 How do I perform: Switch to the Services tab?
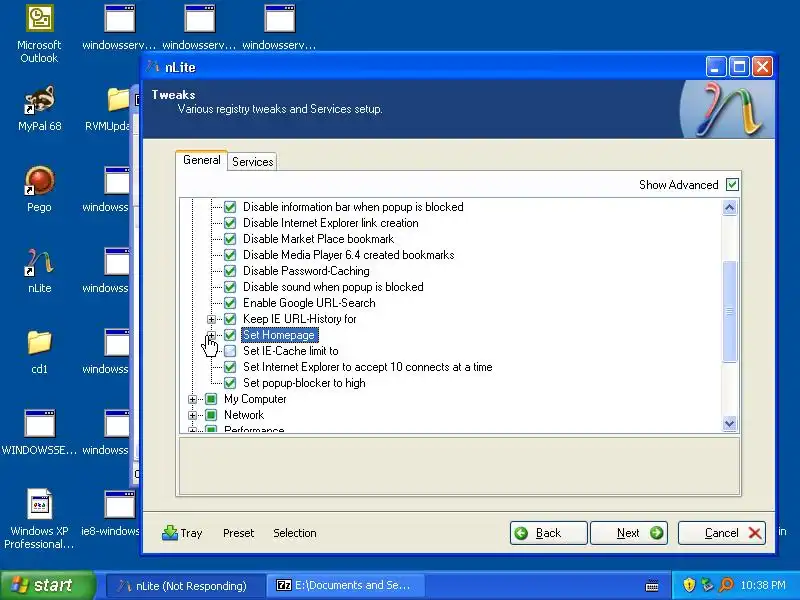[253, 162]
